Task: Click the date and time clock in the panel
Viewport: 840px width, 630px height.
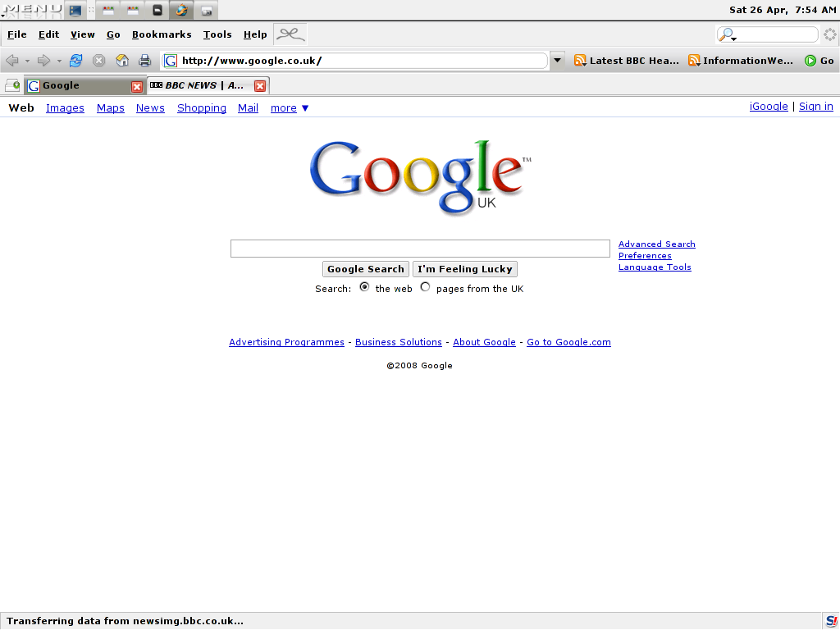Action: point(782,10)
